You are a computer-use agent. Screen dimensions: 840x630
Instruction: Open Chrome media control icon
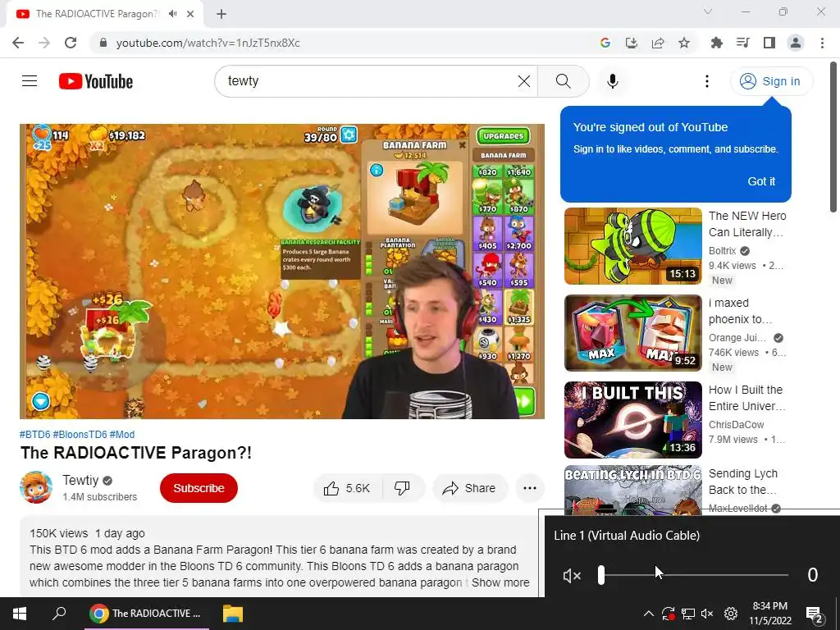(743, 43)
